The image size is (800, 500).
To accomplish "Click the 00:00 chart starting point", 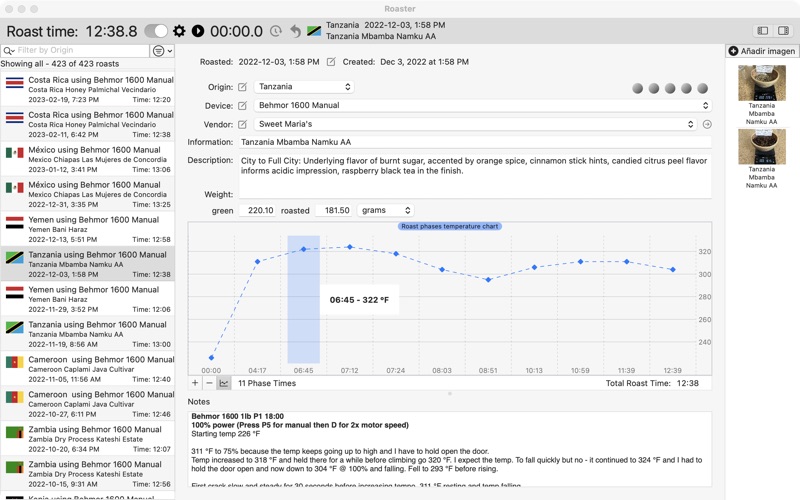I will coord(211,358).
